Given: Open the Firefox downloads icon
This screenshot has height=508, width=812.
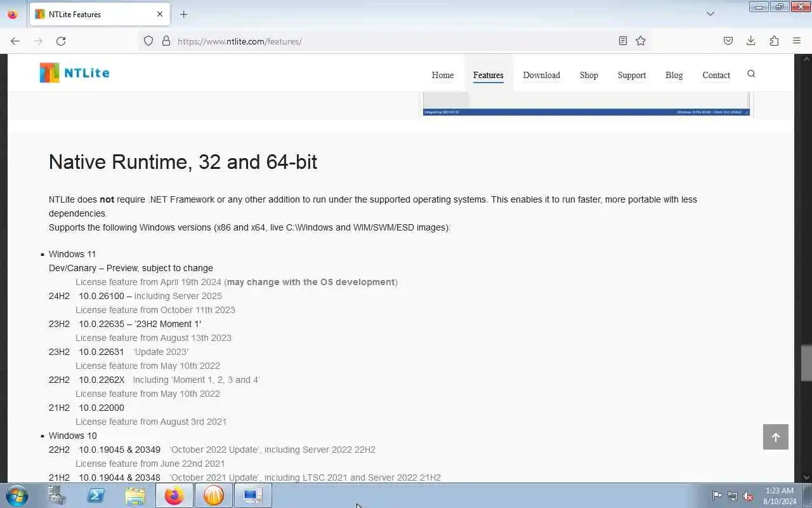Looking at the screenshot, I should click(x=751, y=41).
